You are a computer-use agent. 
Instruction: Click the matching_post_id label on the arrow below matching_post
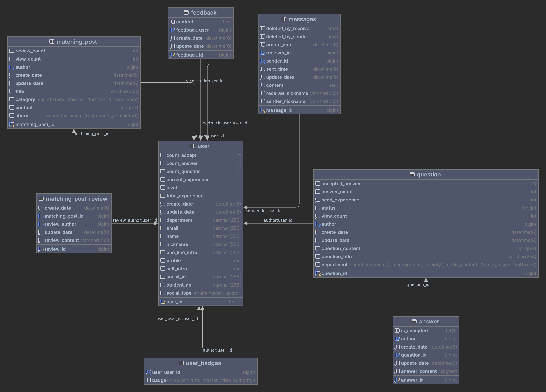tap(92, 133)
